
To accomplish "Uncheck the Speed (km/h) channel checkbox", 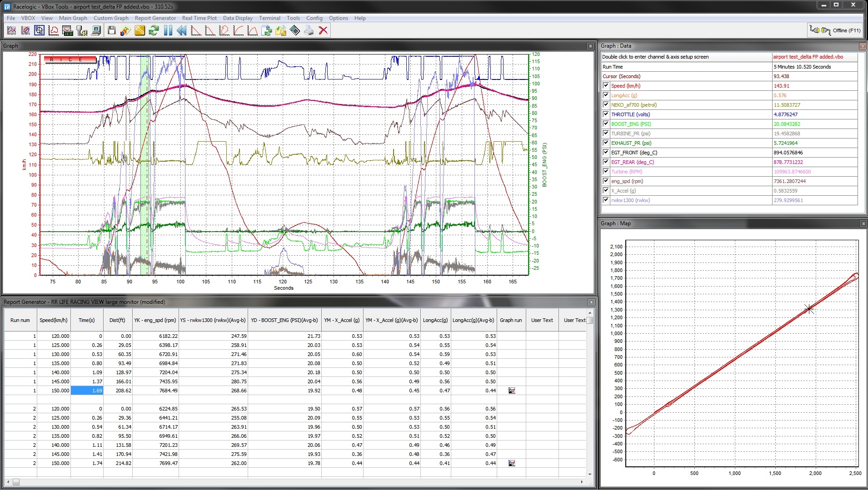I will 606,86.
